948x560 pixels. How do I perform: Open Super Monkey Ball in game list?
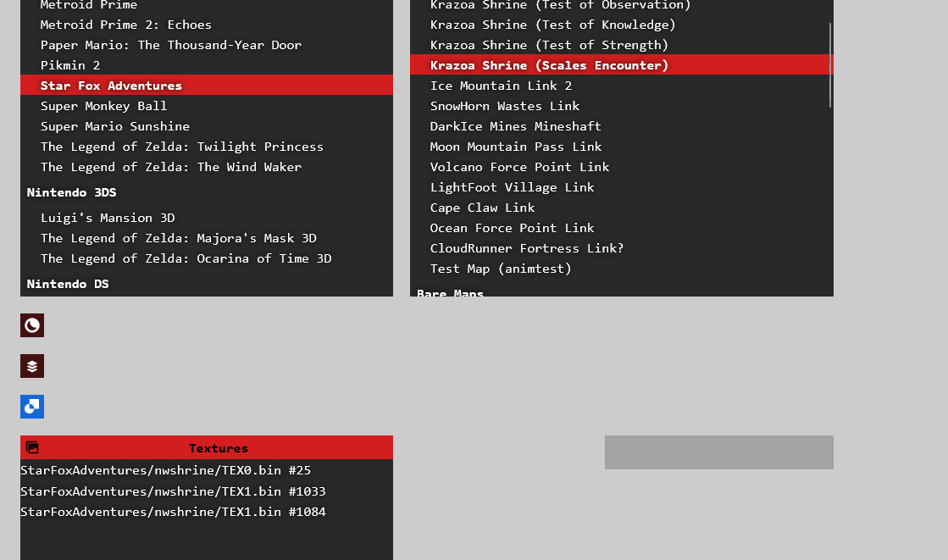[x=207, y=106]
